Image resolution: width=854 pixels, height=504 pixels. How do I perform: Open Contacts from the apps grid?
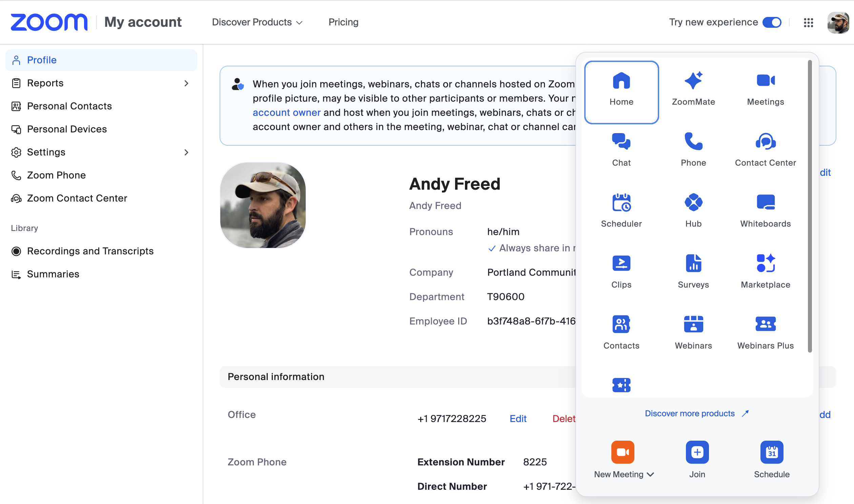[621, 333]
